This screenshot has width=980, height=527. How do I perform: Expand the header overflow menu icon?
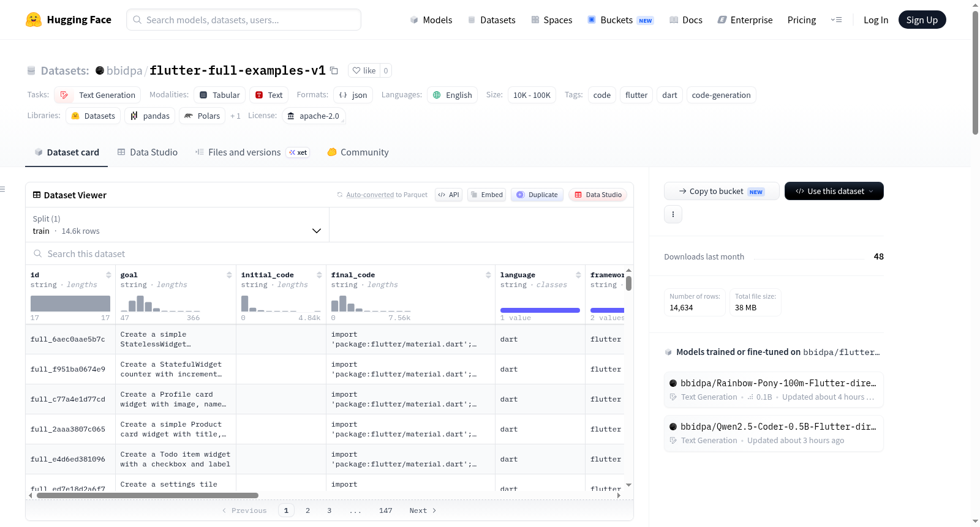pyautogui.click(x=836, y=20)
